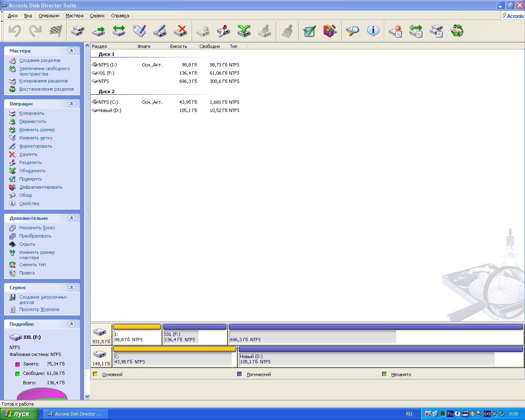Open the Вид menu
The width and height of the screenshot is (525, 420).
[28, 16]
